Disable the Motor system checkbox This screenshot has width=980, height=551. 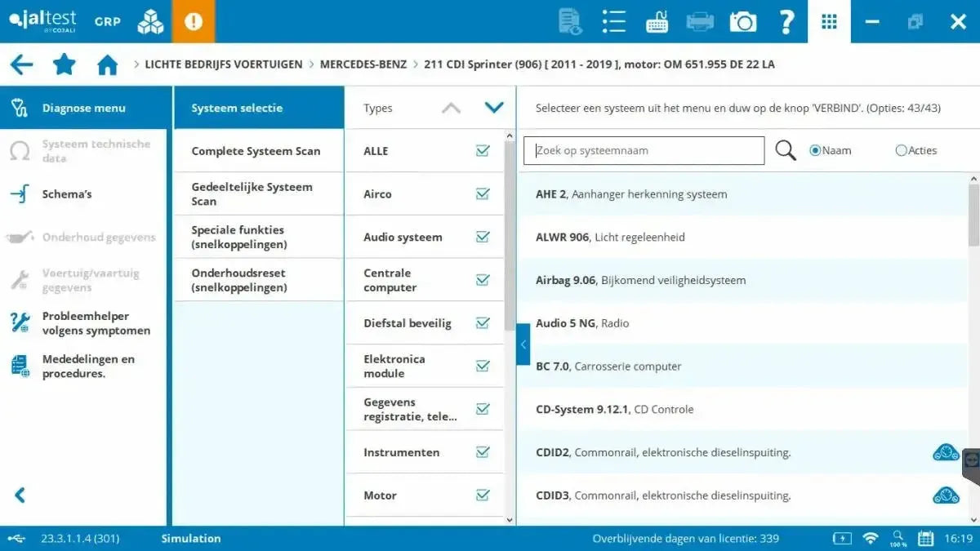[482, 495]
